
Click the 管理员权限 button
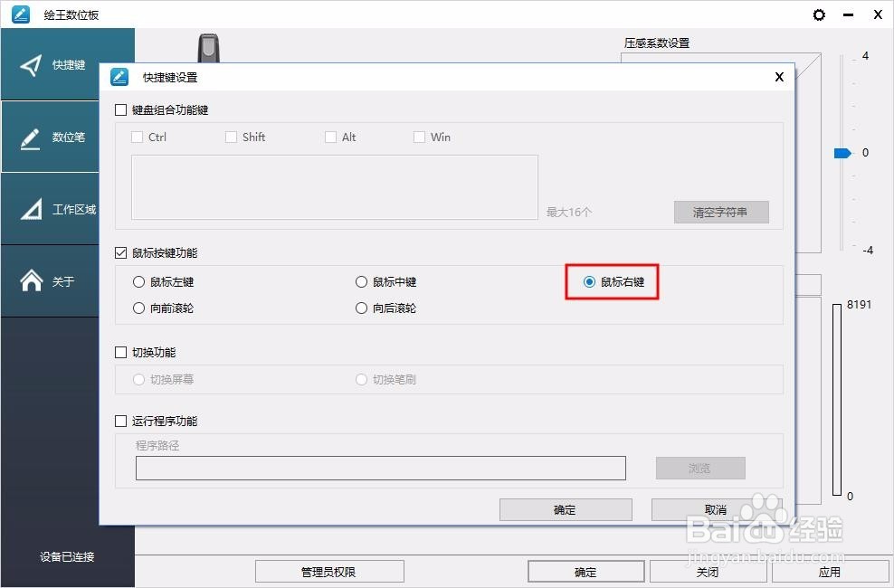tap(329, 571)
